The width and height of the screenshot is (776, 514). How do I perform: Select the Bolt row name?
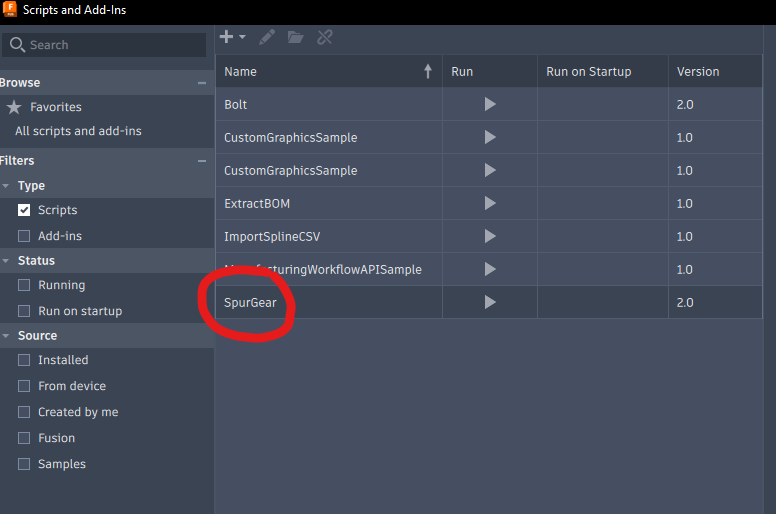pos(236,104)
